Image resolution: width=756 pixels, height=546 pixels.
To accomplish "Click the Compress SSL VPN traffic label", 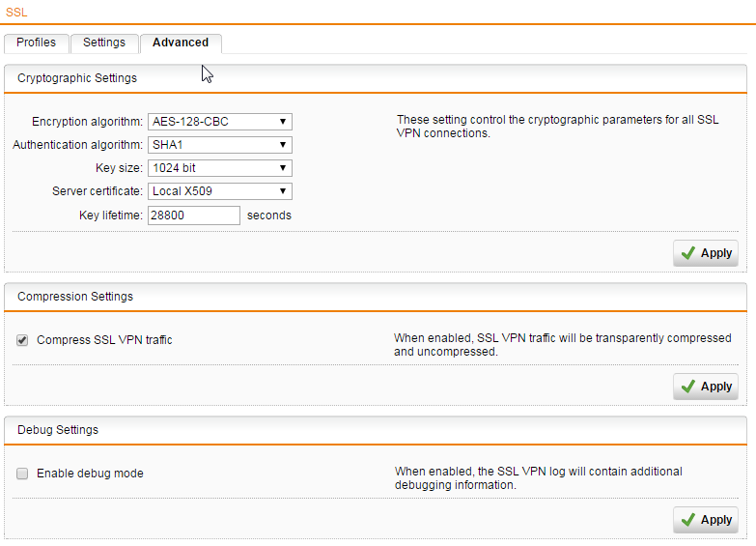I will pyautogui.click(x=104, y=340).
